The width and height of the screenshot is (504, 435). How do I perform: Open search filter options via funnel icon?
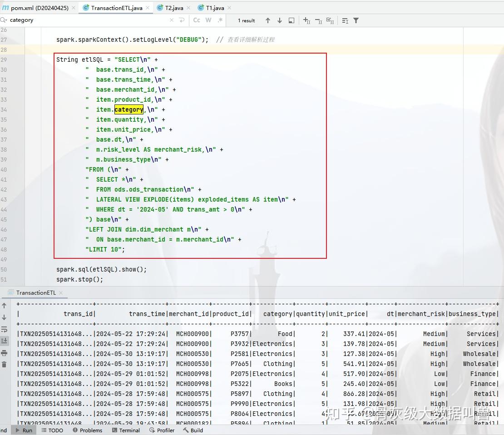tap(356, 20)
